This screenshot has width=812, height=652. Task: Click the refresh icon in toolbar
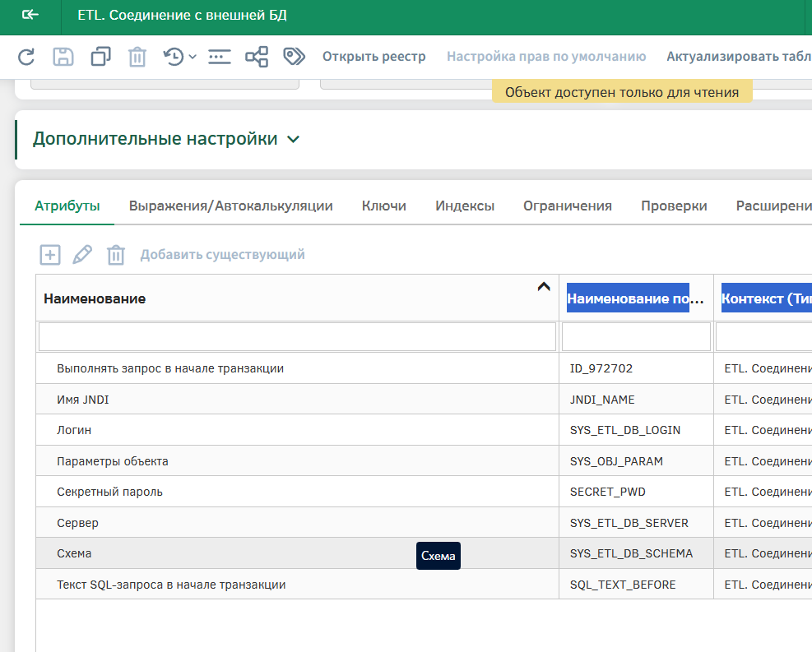tap(26, 57)
